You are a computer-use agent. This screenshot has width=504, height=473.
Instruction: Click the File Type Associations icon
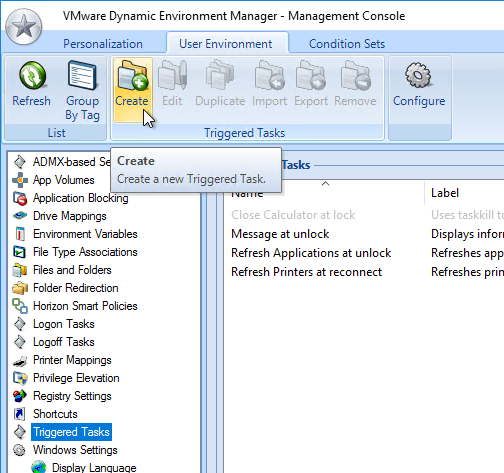coord(19,252)
